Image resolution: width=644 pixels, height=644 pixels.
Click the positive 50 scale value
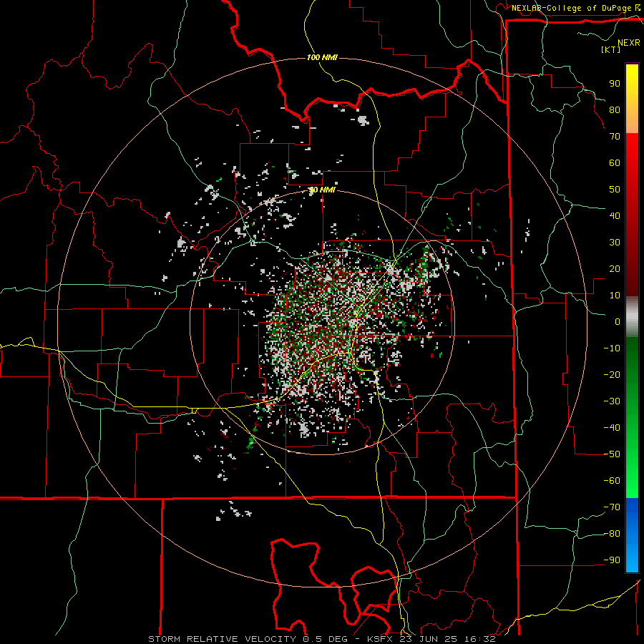click(615, 190)
